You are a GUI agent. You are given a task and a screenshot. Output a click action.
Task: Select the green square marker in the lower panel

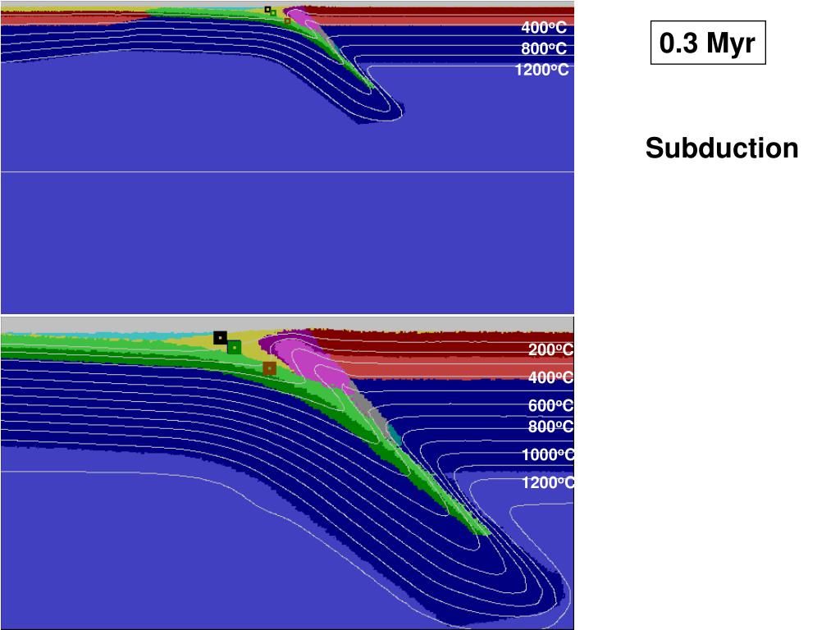[x=234, y=348]
